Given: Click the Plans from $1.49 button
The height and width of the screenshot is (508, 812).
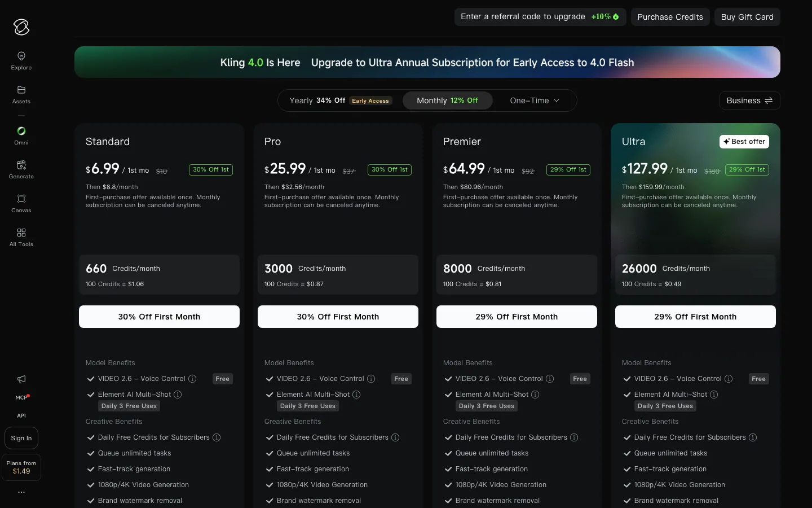Looking at the screenshot, I should click(x=21, y=467).
